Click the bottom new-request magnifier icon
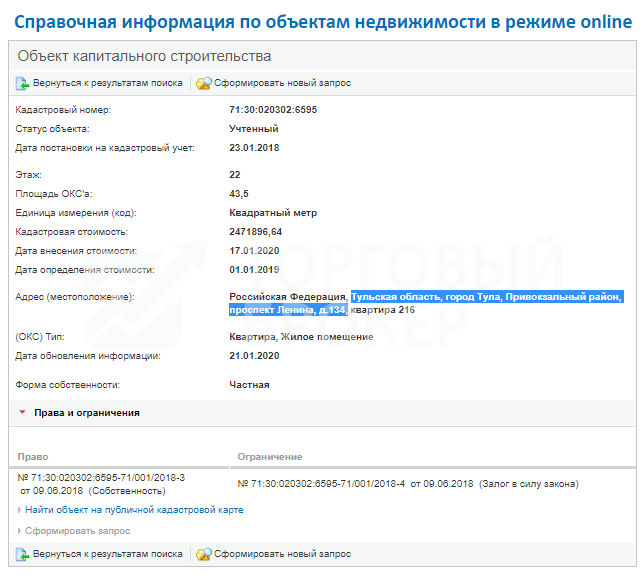The image size is (644, 584). pyautogui.click(x=203, y=554)
